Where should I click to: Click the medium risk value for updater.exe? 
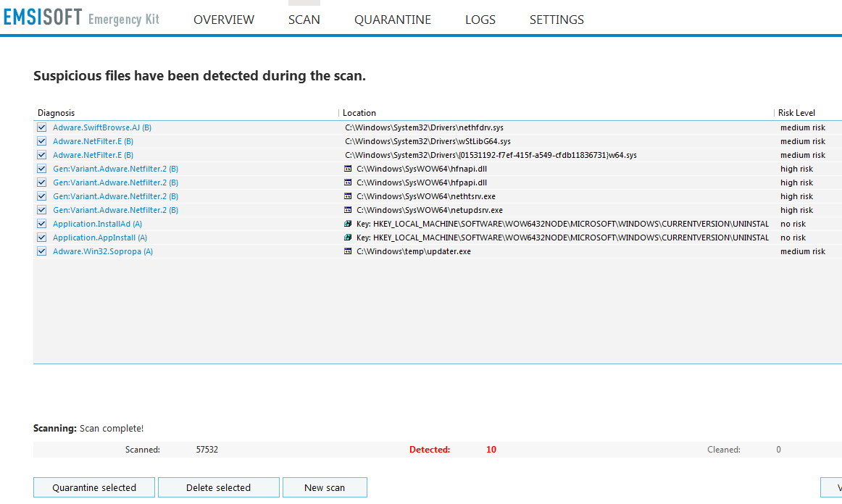[803, 251]
